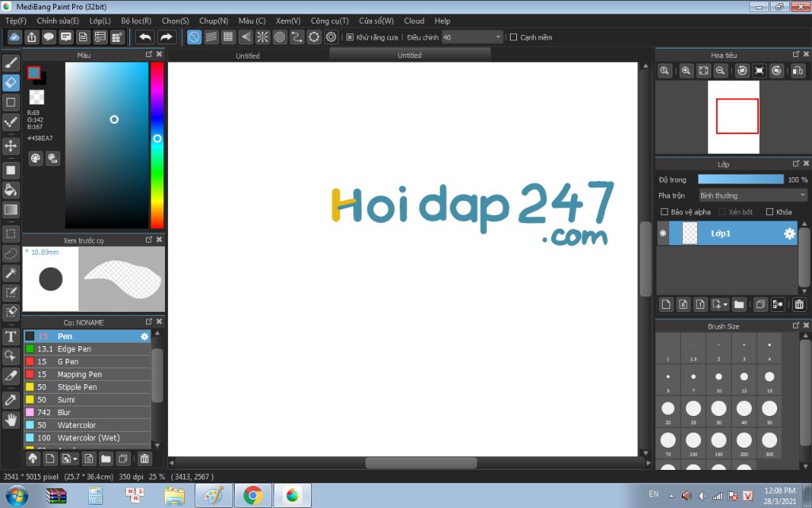Click the cloud save icon in toolbar
This screenshot has width=812, height=508.
coord(14,37)
